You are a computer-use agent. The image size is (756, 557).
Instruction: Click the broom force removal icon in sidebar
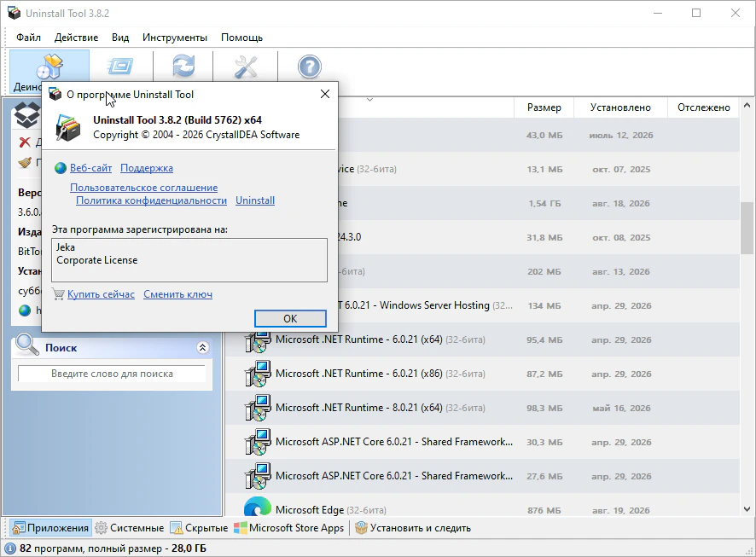point(25,162)
